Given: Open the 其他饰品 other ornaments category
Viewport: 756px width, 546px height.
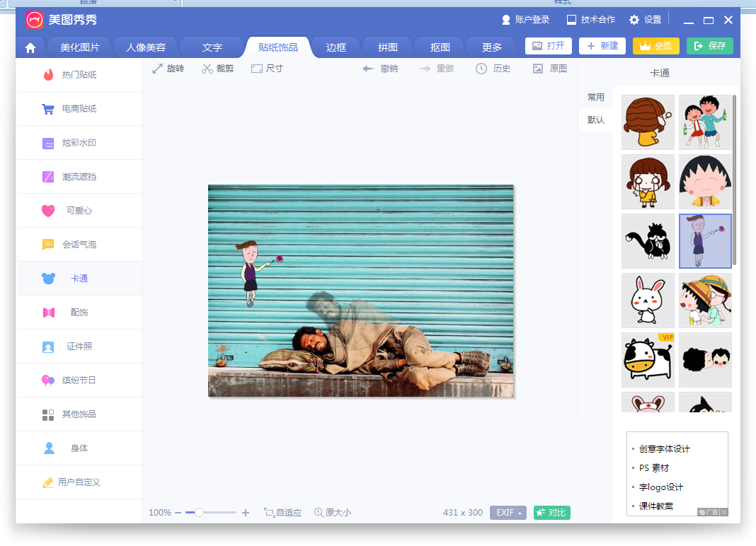Looking at the screenshot, I should [x=79, y=414].
